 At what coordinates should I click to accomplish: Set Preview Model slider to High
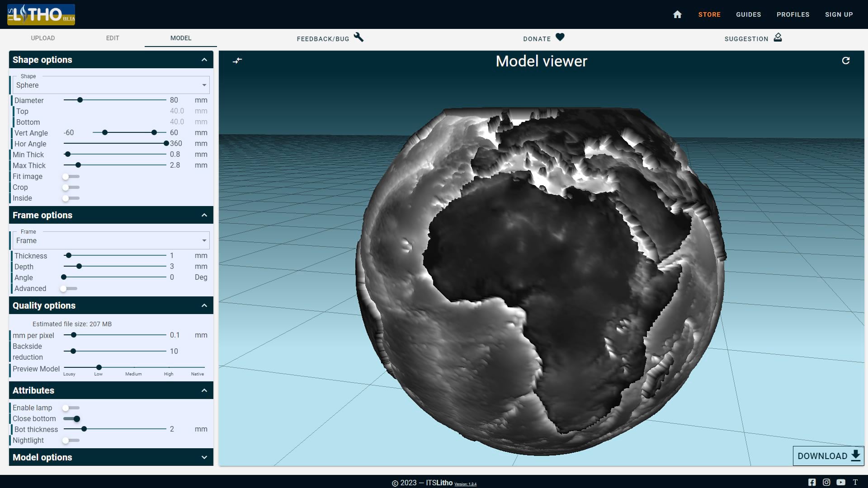(x=169, y=367)
